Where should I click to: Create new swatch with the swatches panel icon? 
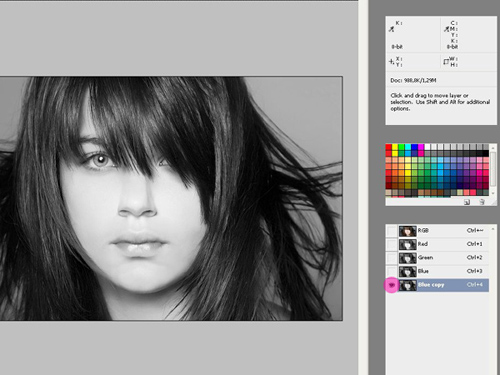[467, 202]
